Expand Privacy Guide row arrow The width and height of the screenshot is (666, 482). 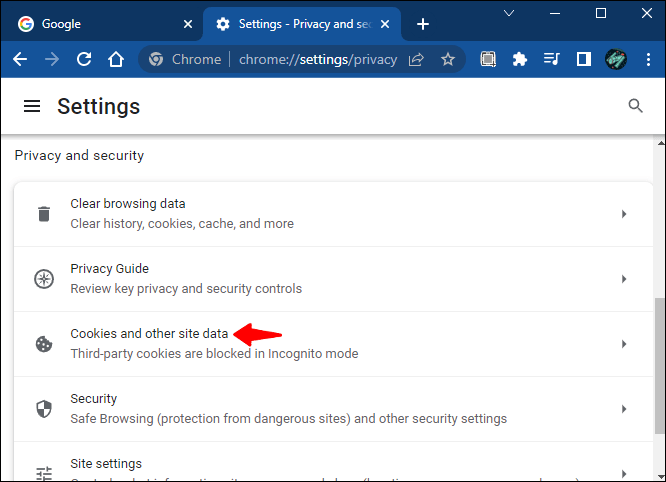pyautogui.click(x=624, y=279)
